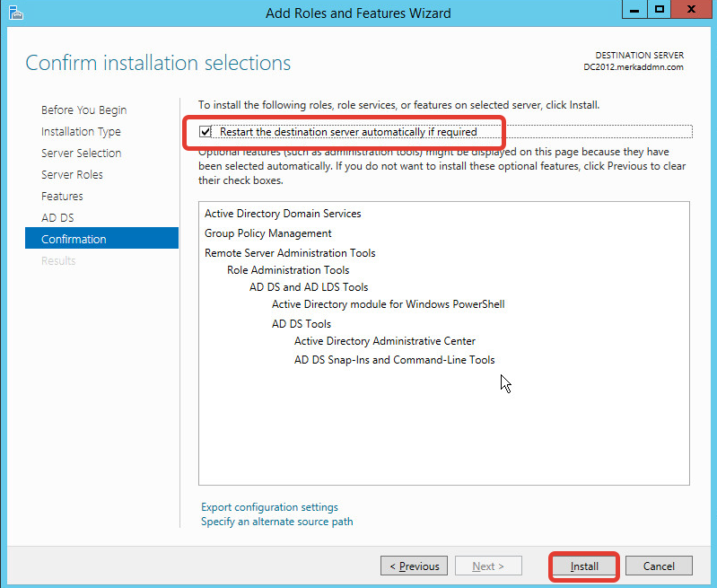Go to Server Selection step
Viewport: 717px width, 588px height.
81,154
